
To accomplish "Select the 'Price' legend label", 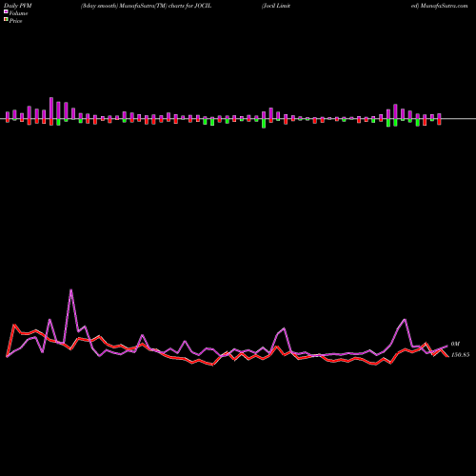I will (x=15, y=21).
